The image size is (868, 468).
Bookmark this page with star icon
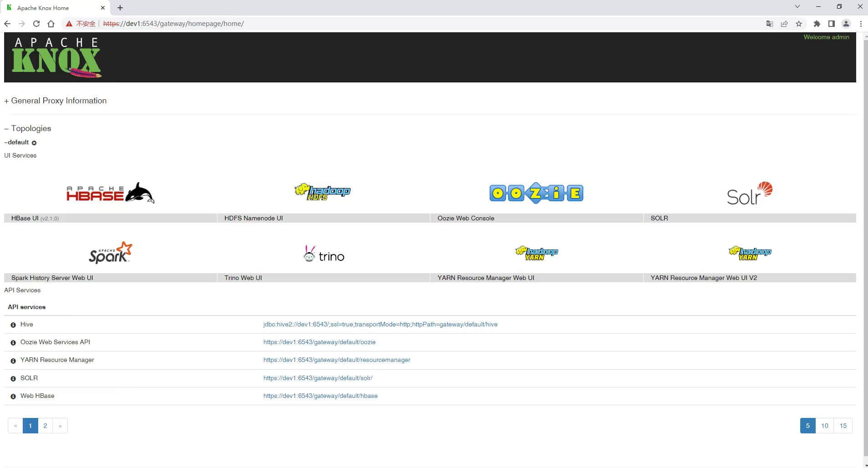click(x=799, y=24)
